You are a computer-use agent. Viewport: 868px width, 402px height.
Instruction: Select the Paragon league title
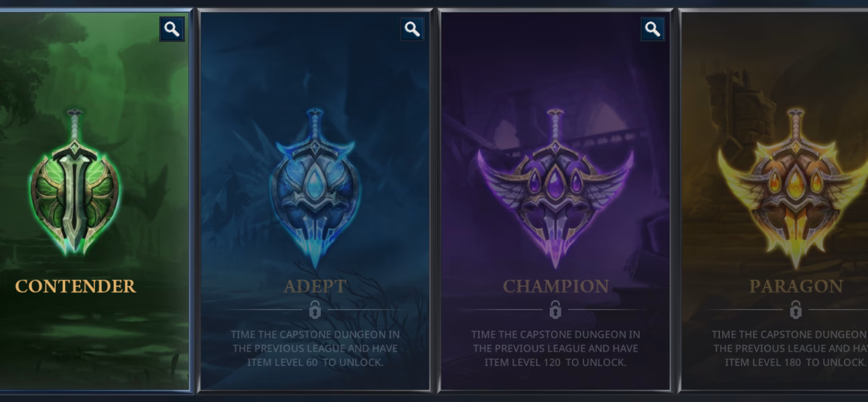coord(796,286)
